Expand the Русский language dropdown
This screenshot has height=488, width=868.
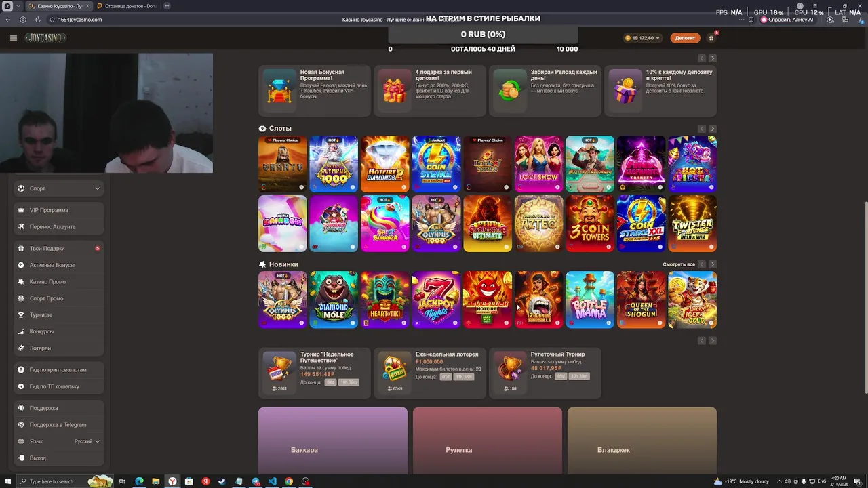(x=87, y=441)
